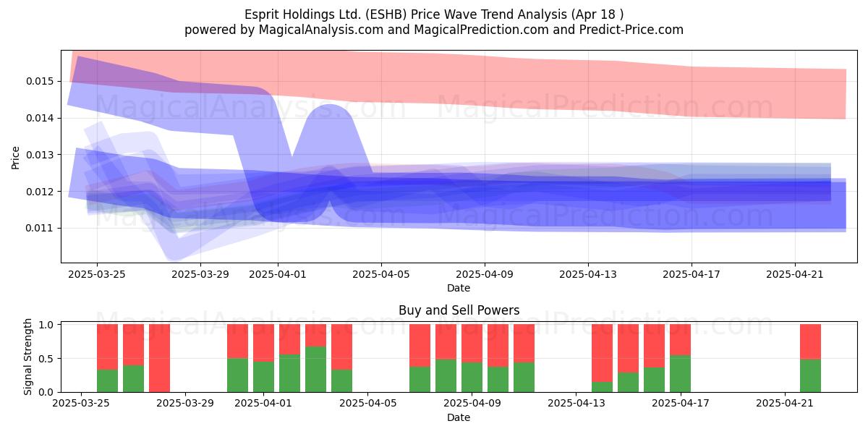Click the 0.0 signal strength tick label
The height and width of the screenshot is (434, 868).
(x=46, y=392)
